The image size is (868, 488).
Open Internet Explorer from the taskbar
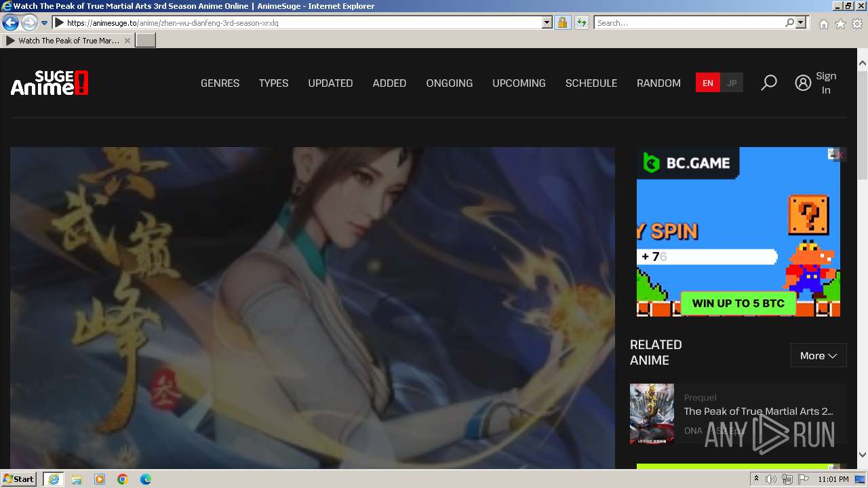(54, 479)
